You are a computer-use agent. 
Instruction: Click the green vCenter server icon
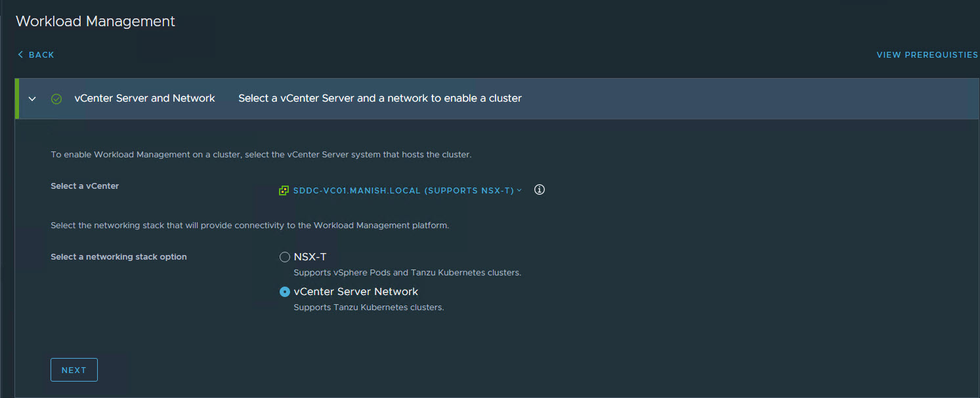tap(284, 191)
